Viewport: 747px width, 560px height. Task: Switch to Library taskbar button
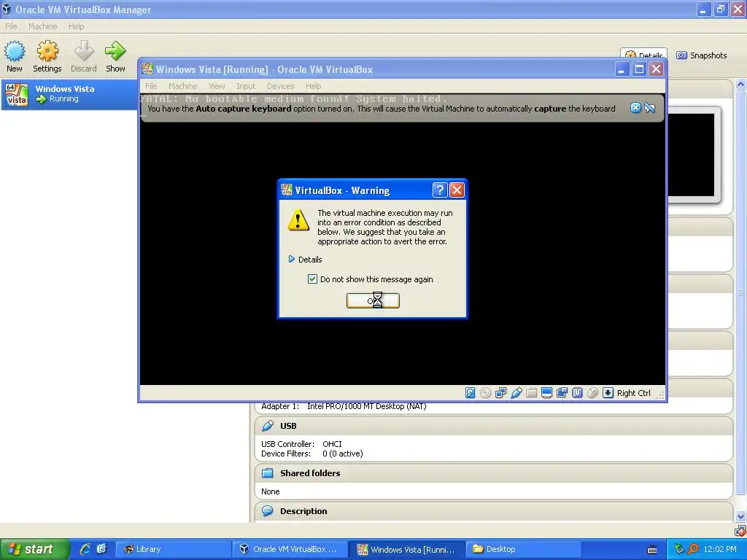coord(173,549)
